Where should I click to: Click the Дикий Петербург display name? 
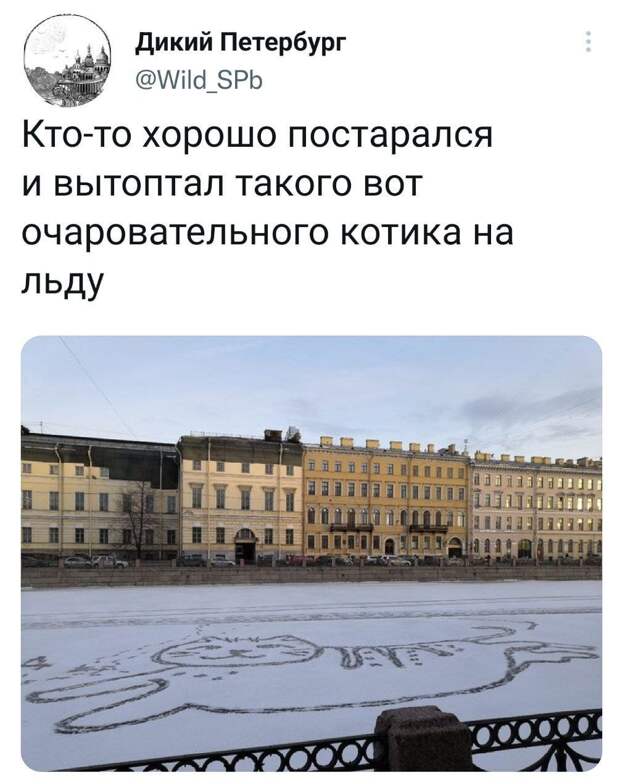[x=241, y=44]
